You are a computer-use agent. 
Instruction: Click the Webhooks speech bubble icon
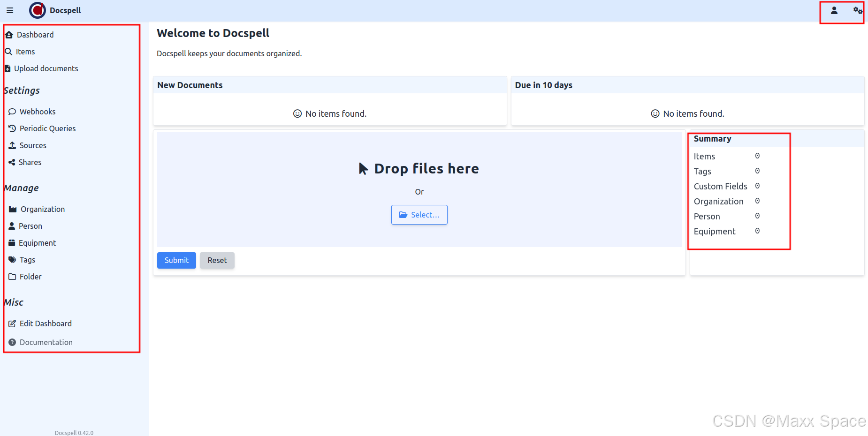(x=12, y=112)
